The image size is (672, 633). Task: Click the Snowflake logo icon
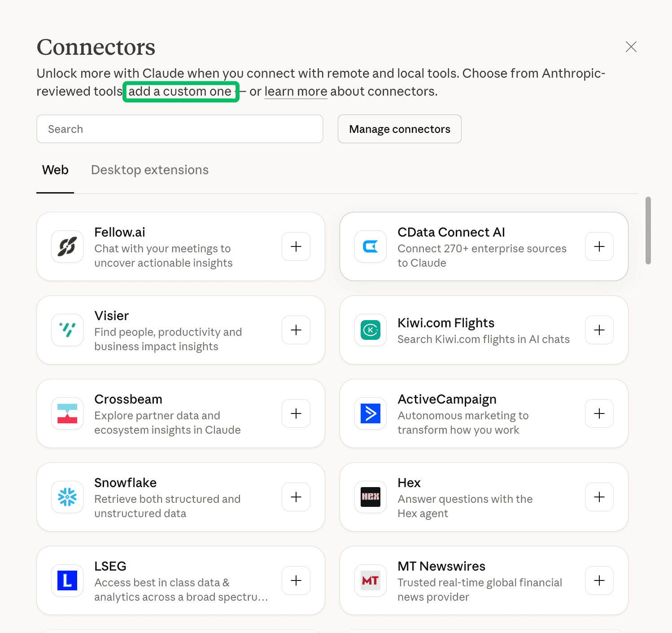(67, 497)
